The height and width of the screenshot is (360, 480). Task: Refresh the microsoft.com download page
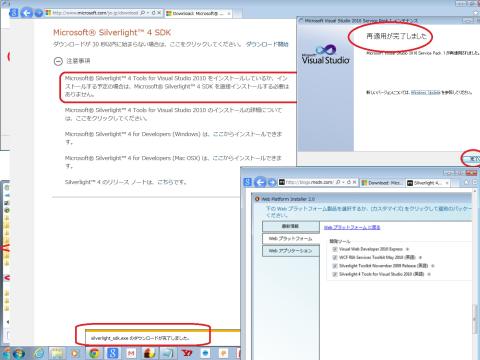[153, 13]
